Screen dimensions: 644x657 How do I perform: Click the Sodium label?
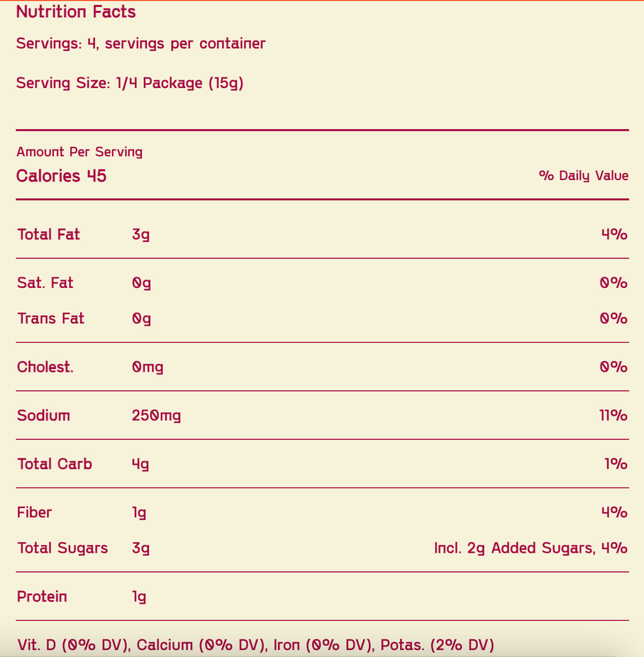tap(43, 416)
